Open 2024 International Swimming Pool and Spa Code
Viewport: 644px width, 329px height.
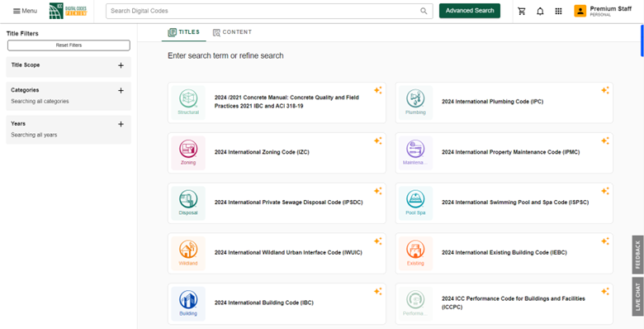click(x=515, y=203)
